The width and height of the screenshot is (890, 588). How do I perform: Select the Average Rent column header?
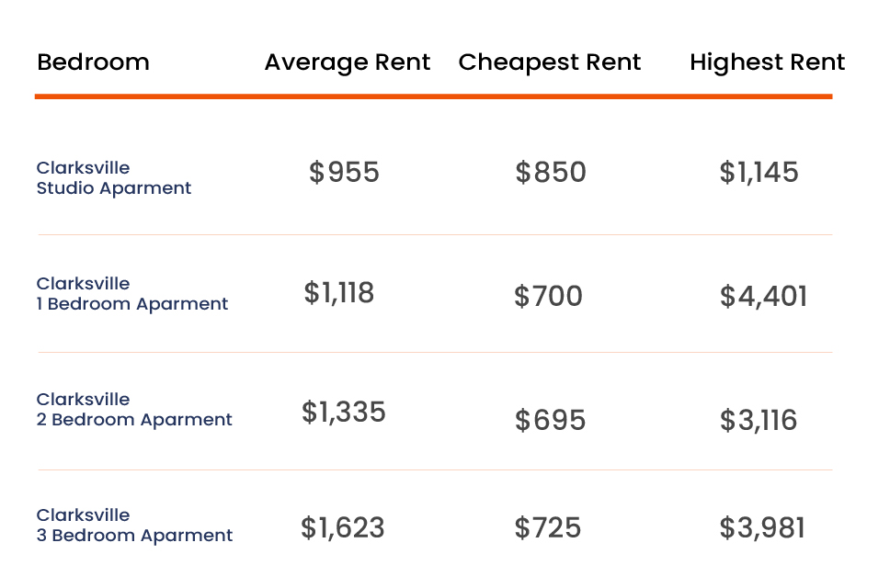(x=348, y=62)
